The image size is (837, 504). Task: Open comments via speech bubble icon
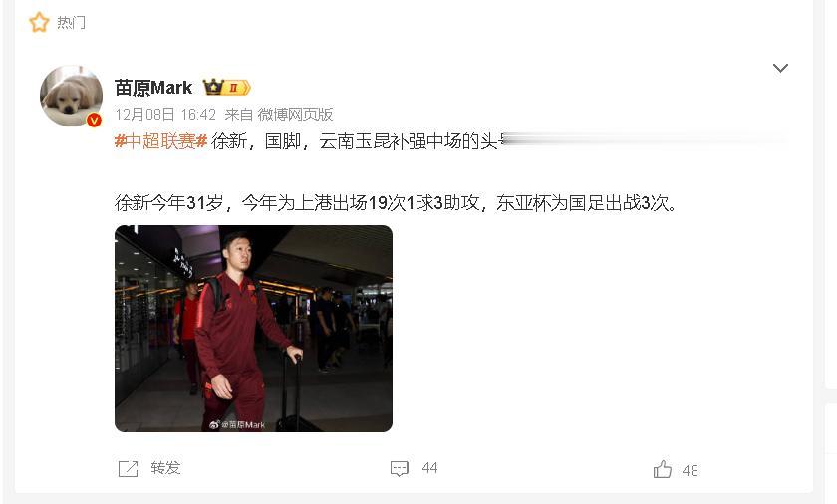tap(400, 469)
